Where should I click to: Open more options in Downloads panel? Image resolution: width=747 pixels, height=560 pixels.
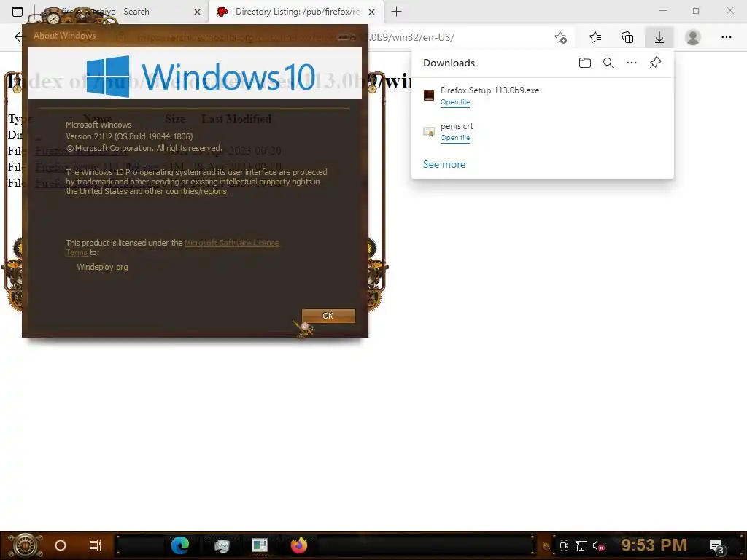(x=631, y=63)
